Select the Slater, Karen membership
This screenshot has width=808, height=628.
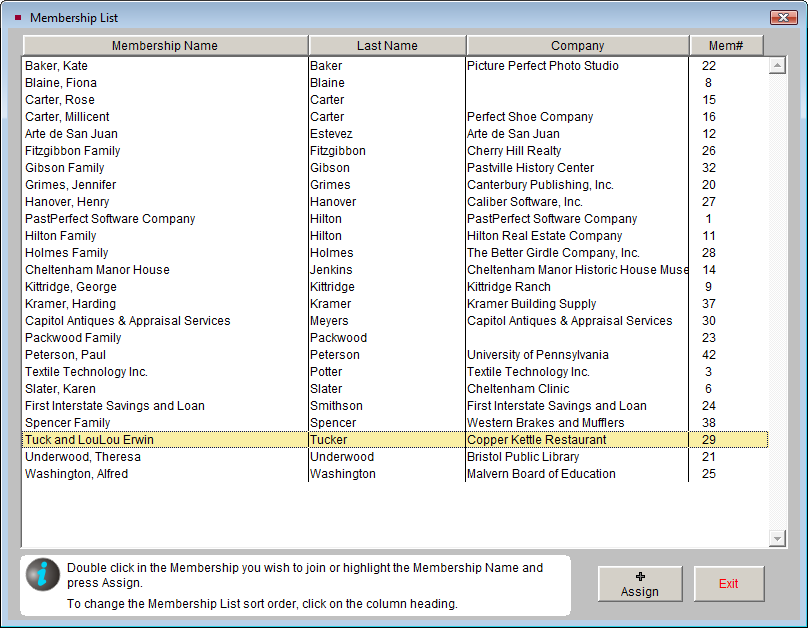[x=60, y=388]
